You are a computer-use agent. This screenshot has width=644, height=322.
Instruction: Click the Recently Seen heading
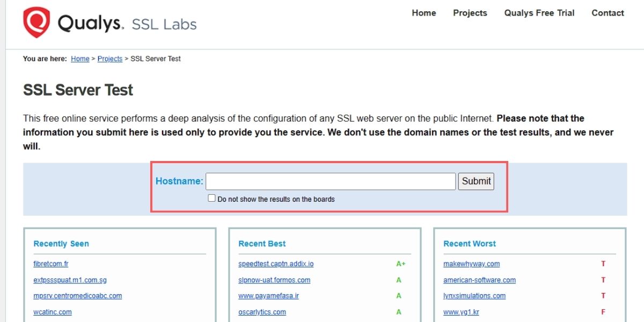(61, 244)
